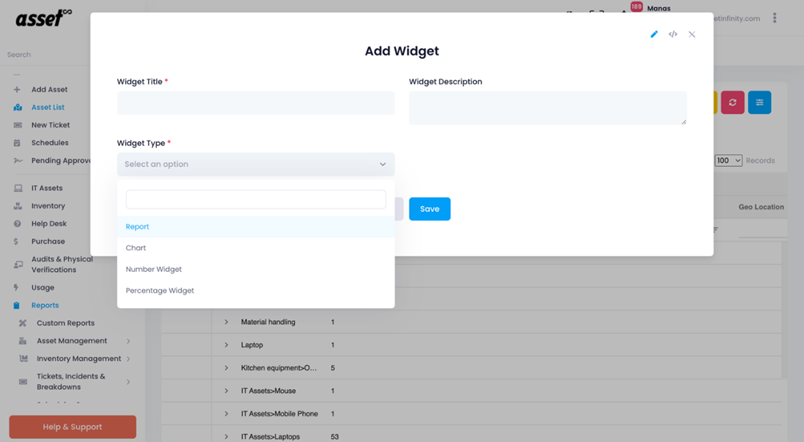Click the code embed icon in dialog
Viewport: 804px width, 442px height.
[673, 34]
